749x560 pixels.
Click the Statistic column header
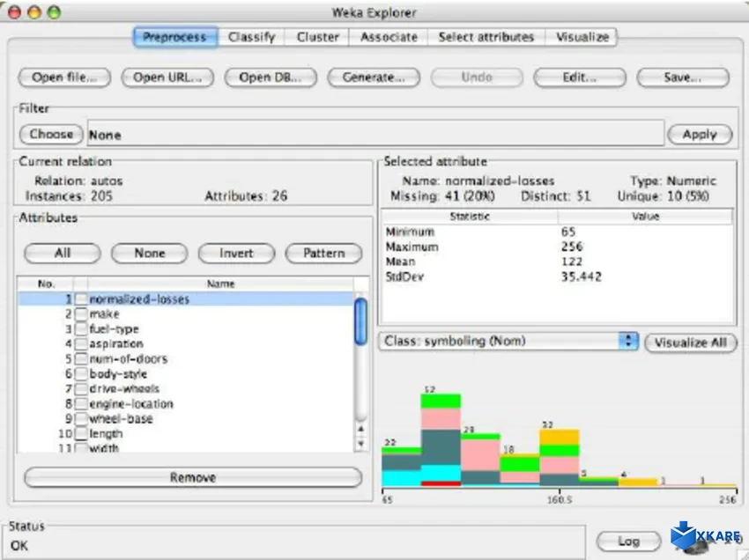[470, 217]
